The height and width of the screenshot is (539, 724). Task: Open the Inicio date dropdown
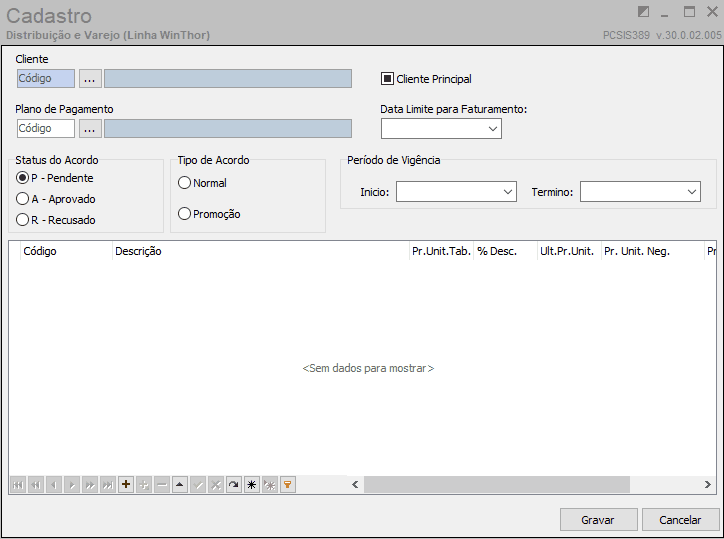pos(508,192)
